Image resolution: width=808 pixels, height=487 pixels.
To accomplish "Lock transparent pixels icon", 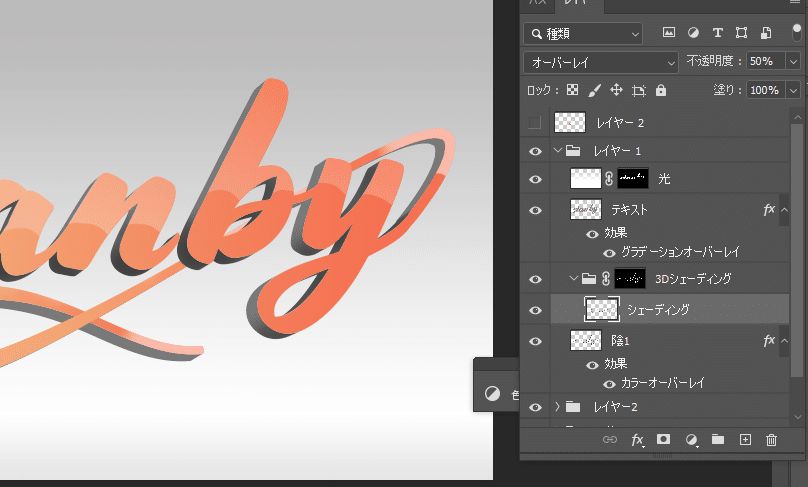I will (572, 90).
